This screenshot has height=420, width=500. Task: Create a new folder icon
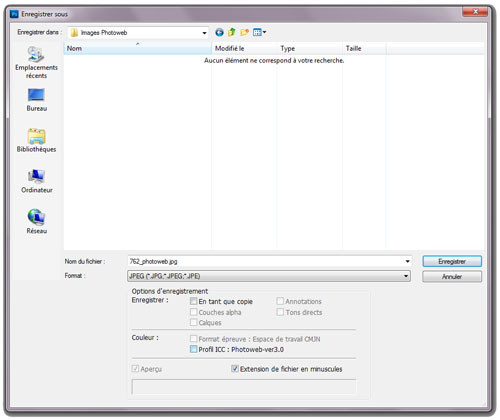244,32
